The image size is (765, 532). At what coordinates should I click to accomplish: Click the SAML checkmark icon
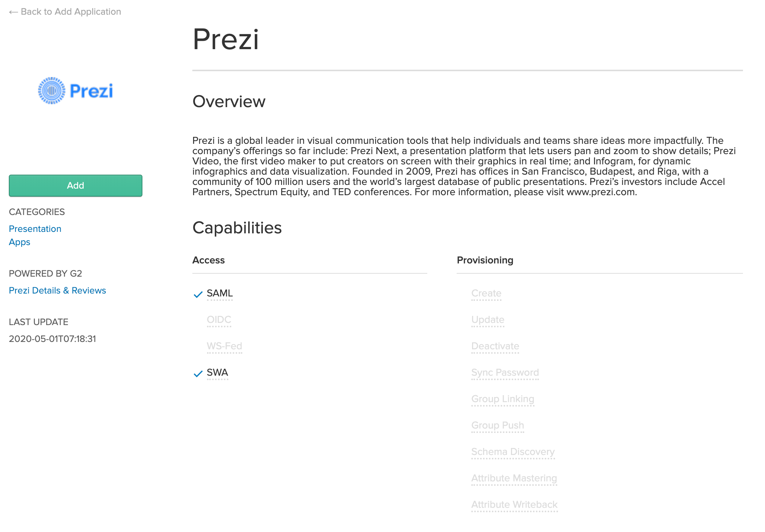point(198,294)
